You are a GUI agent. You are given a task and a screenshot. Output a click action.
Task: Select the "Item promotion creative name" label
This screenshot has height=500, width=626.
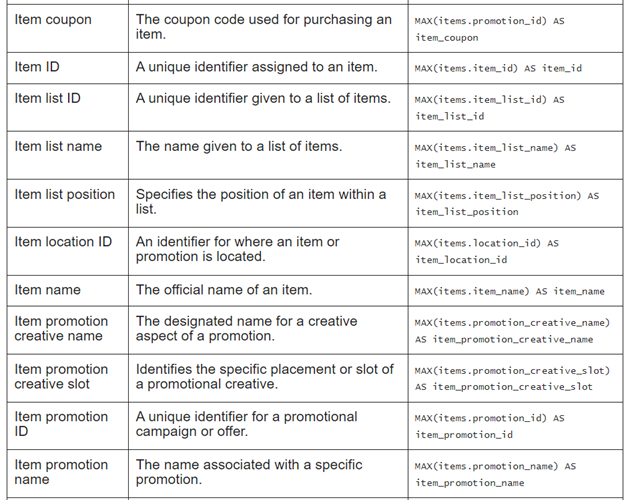(61, 329)
